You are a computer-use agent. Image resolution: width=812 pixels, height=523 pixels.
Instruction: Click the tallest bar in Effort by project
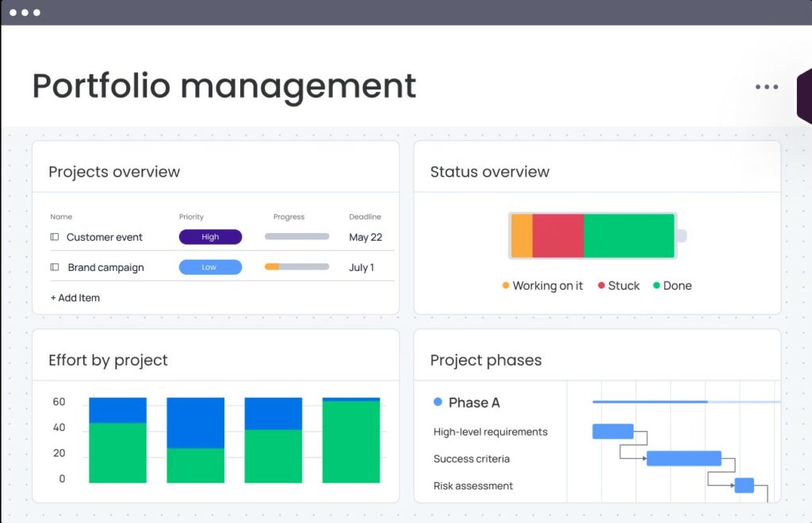click(x=349, y=440)
